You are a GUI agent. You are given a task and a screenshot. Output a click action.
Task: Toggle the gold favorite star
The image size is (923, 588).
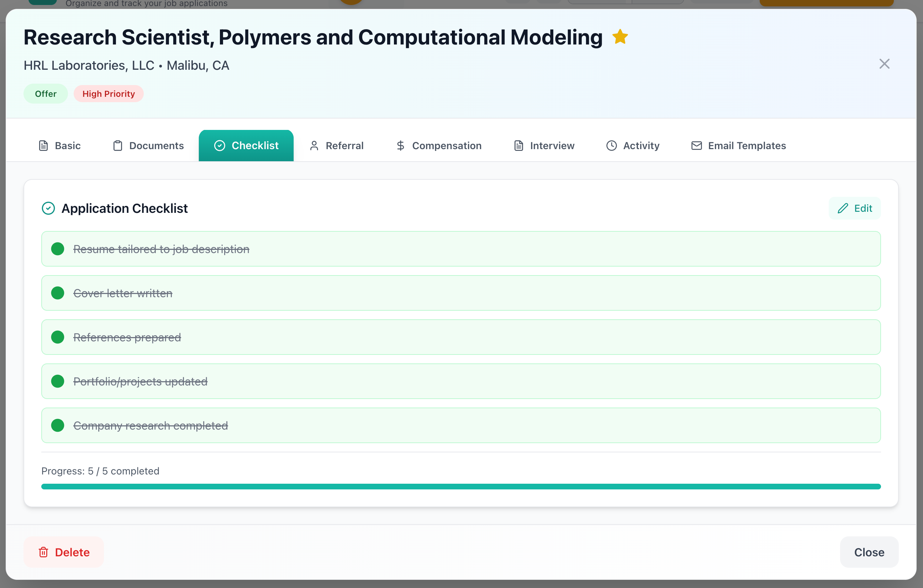pos(619,37)
